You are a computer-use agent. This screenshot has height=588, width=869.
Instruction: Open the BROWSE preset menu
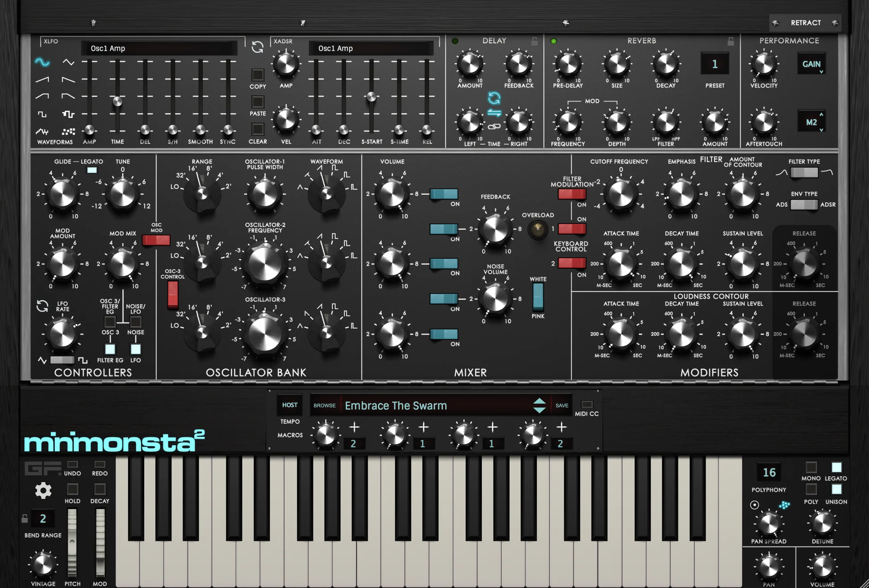click(x=324, y=405)
